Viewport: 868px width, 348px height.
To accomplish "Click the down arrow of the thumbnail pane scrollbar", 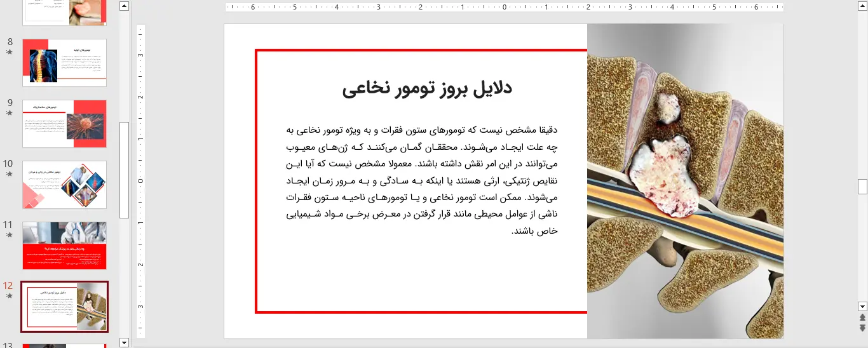I will tap(124, 342).
